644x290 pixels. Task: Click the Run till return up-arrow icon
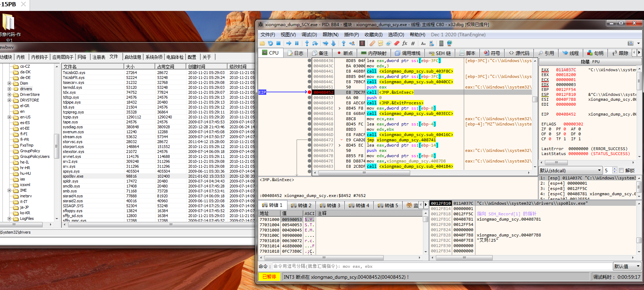click(344, 43)
